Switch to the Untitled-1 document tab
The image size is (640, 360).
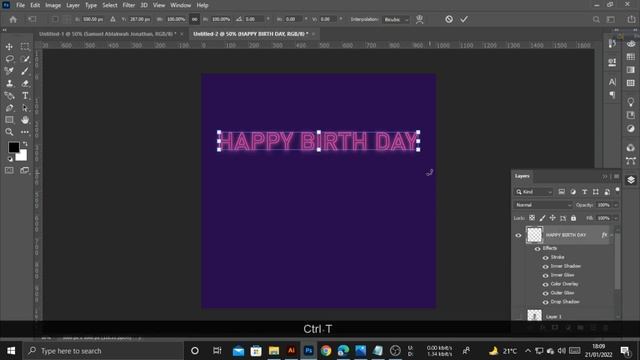(x=108, y=34)
